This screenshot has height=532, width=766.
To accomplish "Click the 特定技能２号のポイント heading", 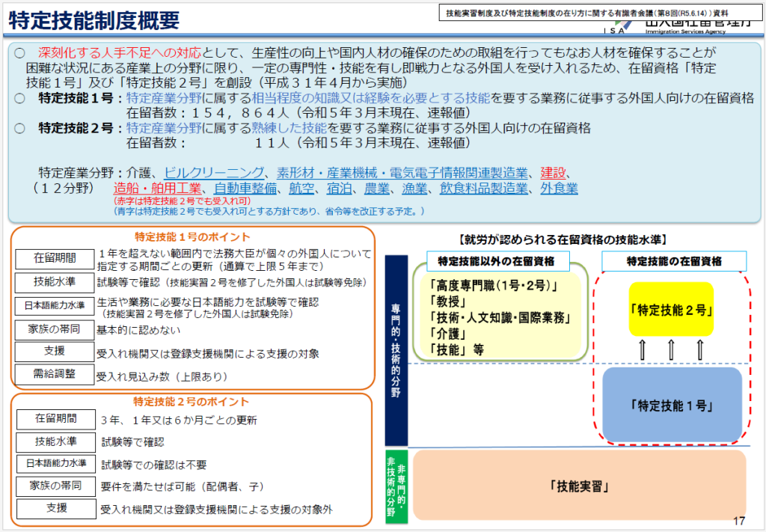I will [x=191, y=402].
